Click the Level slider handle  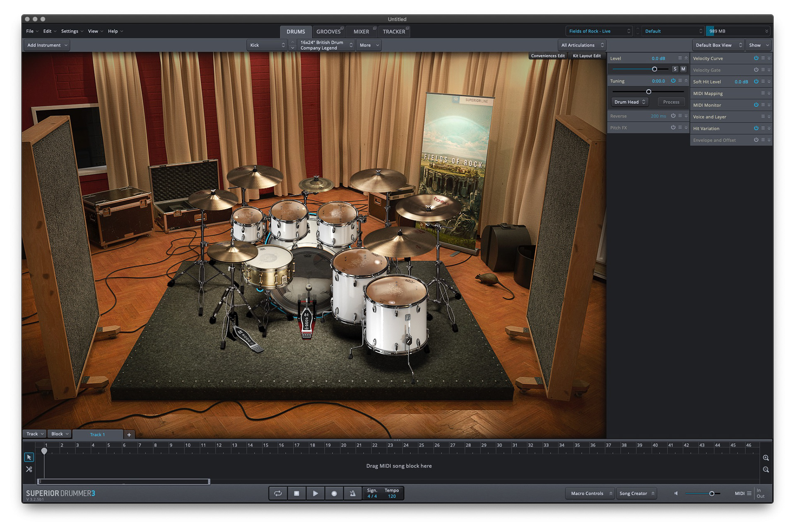(x=654, y=69)
